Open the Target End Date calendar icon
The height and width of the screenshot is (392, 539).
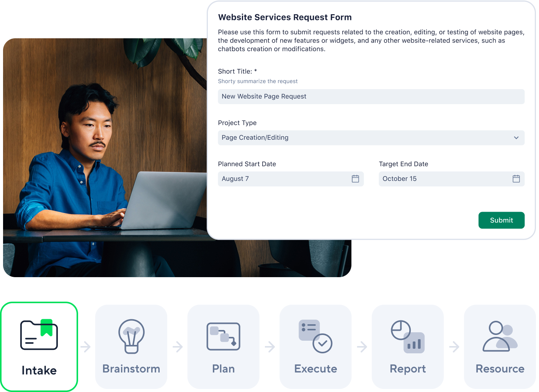pos(516,179)
